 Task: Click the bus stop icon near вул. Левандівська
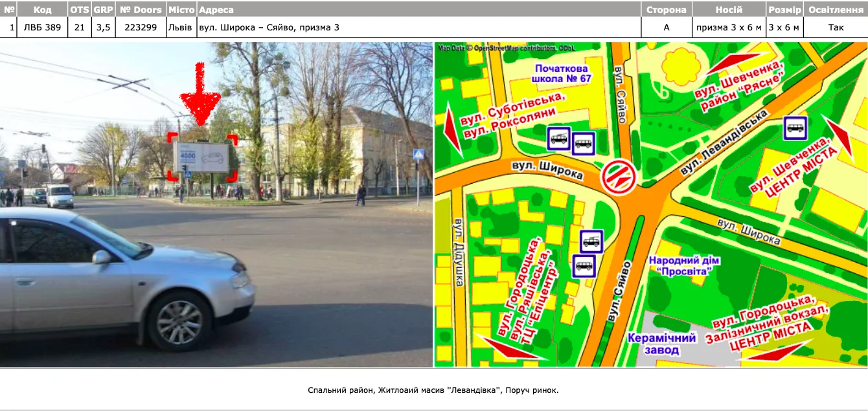[x=795, y=128]
